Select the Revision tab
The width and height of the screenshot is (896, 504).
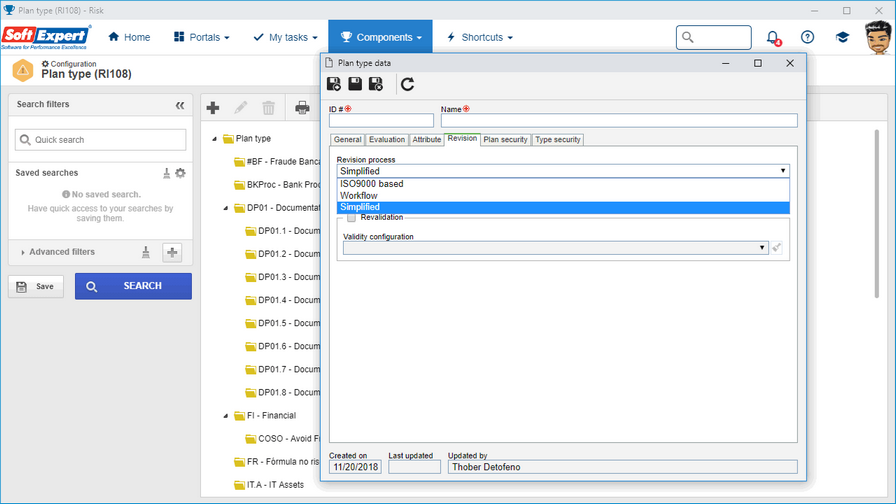(462, 139)
